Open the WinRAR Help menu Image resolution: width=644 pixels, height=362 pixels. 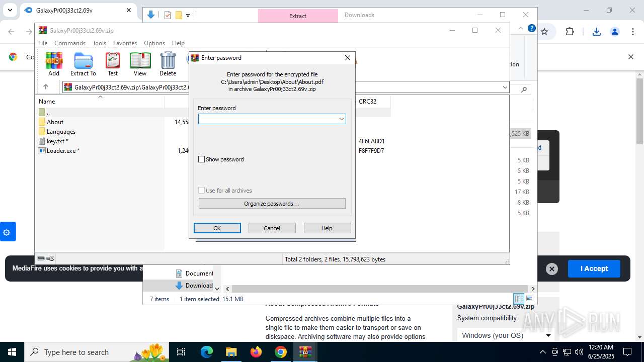coord(178,43)
